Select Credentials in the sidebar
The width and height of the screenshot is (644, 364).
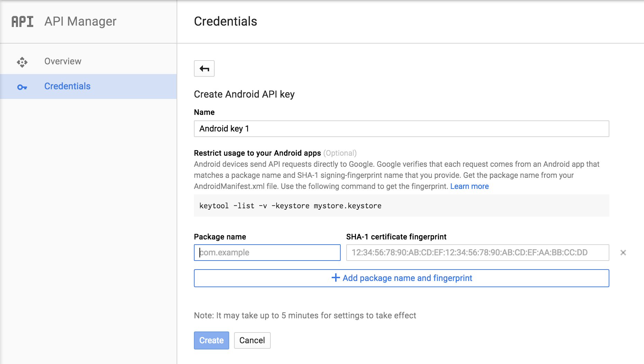[67, 86]
